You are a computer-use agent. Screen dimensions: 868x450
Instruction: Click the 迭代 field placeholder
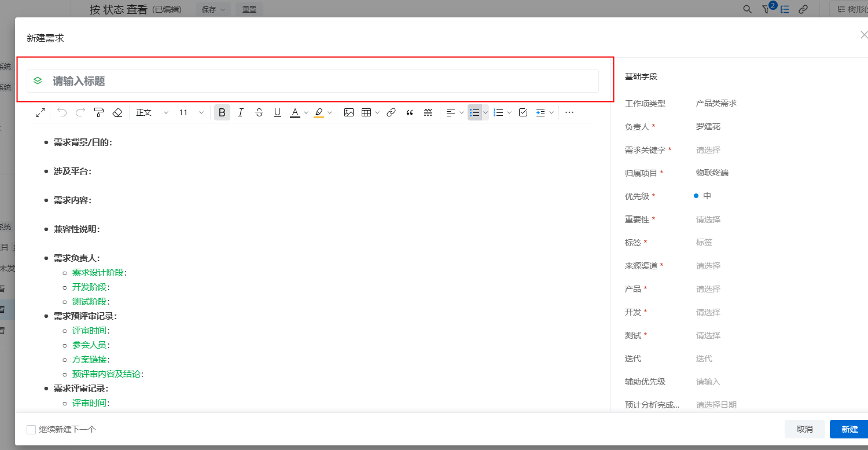[x=704, y=358]
